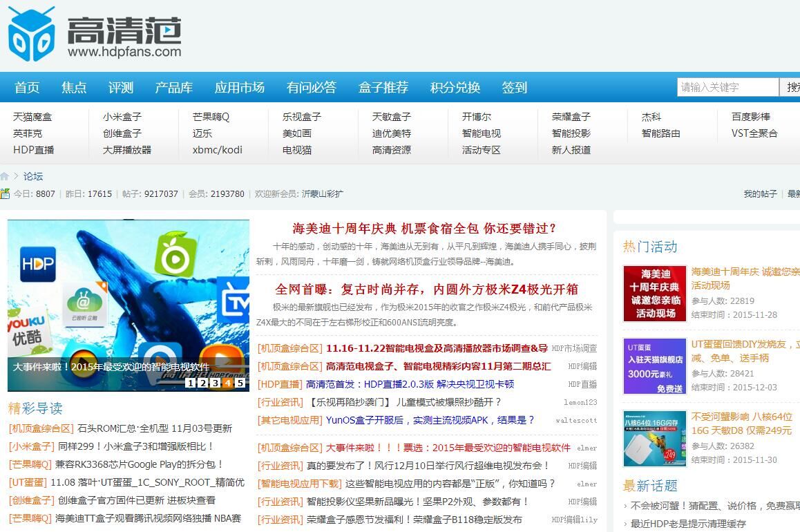
Task: Open the 美如画 category link
Action: [x=297, y=133]
